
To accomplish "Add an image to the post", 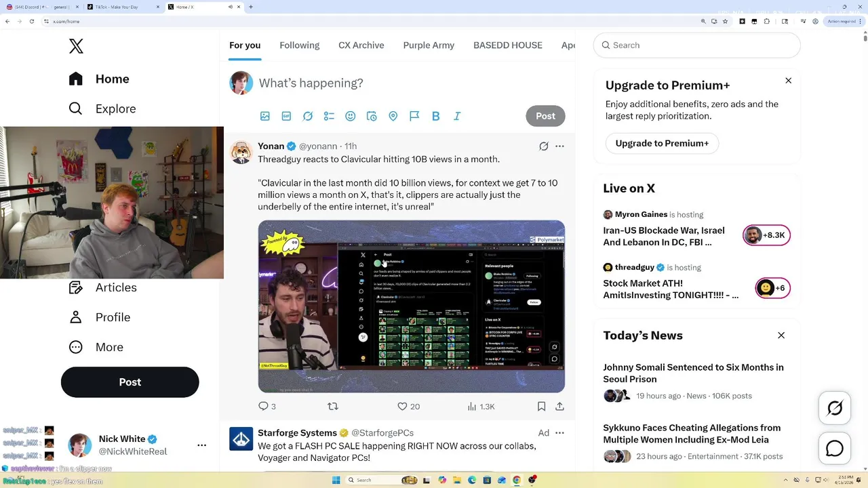I will coord(265,116).
